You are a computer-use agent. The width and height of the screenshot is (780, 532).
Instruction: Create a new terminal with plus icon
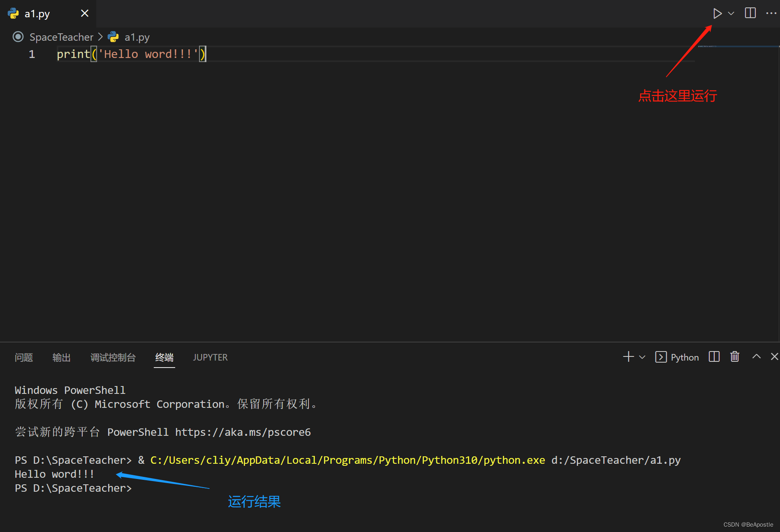[x=628, y=357]
